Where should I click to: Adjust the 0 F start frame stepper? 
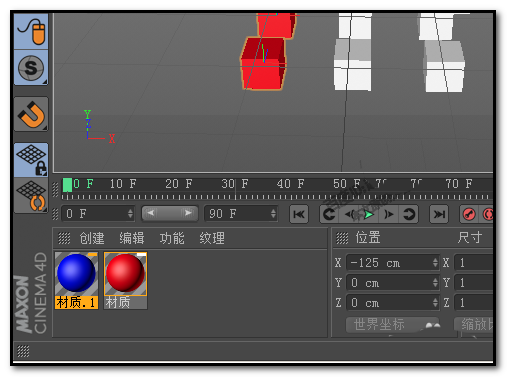[130, 214]
